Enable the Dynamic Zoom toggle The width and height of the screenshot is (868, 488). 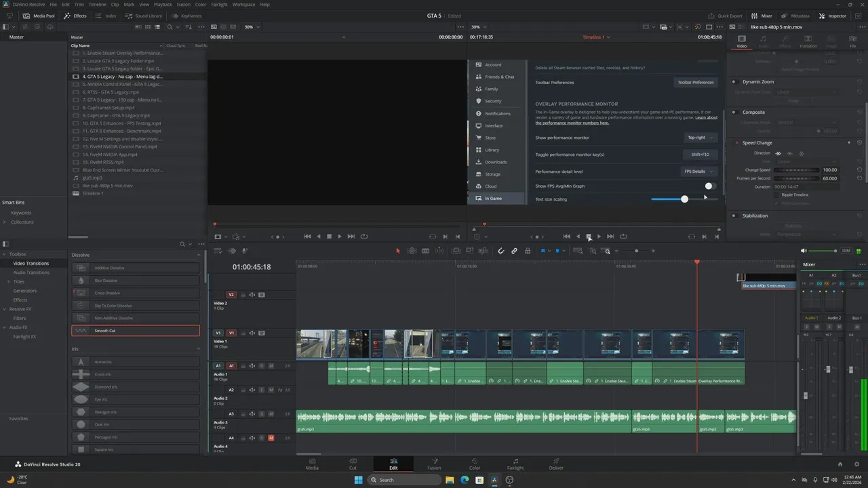click(734, 81)
